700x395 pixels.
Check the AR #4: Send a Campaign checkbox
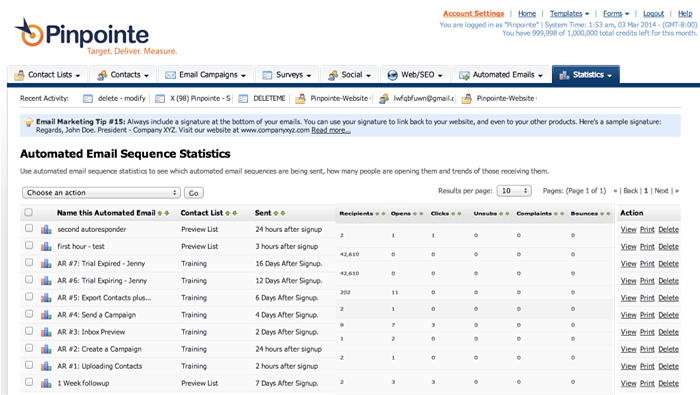29,314
